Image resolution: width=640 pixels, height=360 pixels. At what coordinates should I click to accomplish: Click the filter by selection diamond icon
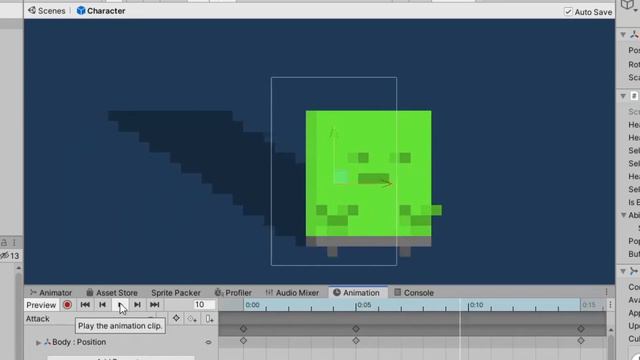(176, 318)
